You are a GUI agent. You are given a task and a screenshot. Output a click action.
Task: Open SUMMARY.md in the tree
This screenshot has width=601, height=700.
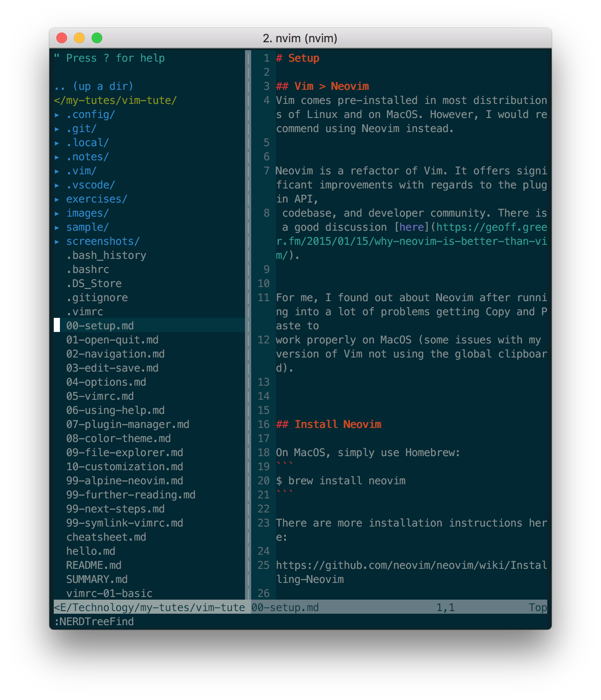tap(97, 579)
